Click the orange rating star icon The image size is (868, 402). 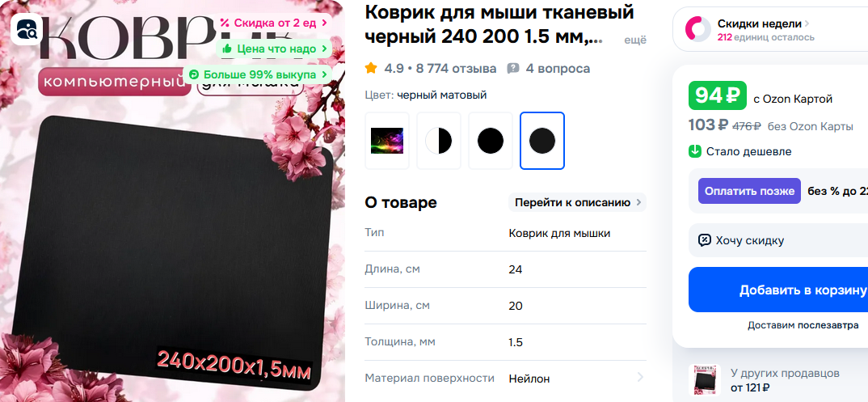click(x=371, y=68)
